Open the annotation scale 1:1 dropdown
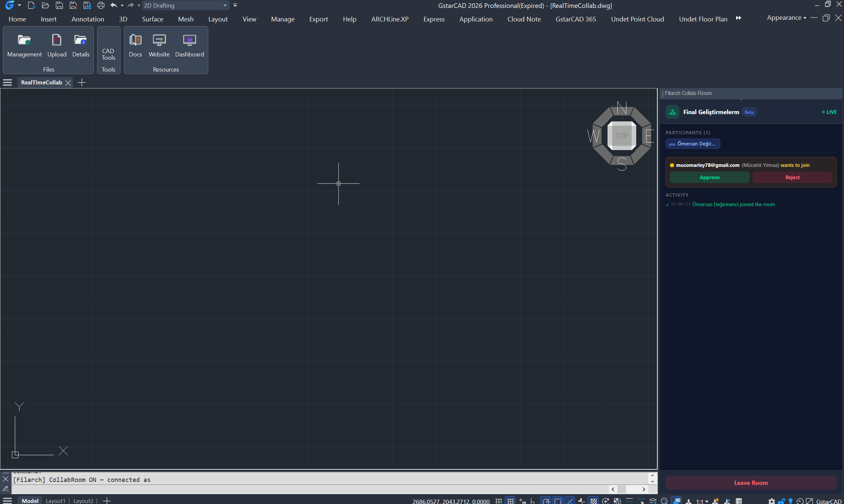Image resolution: width=844 pixels, height=504 pixels. tap(702, 501)
